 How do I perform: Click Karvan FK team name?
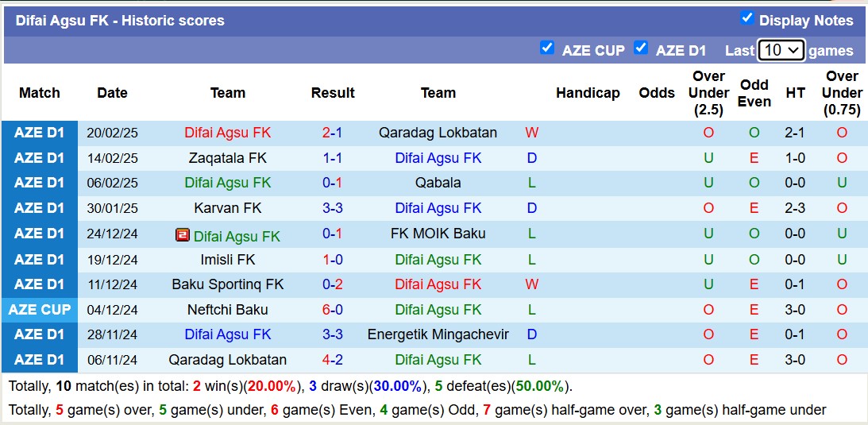point(228,208)
